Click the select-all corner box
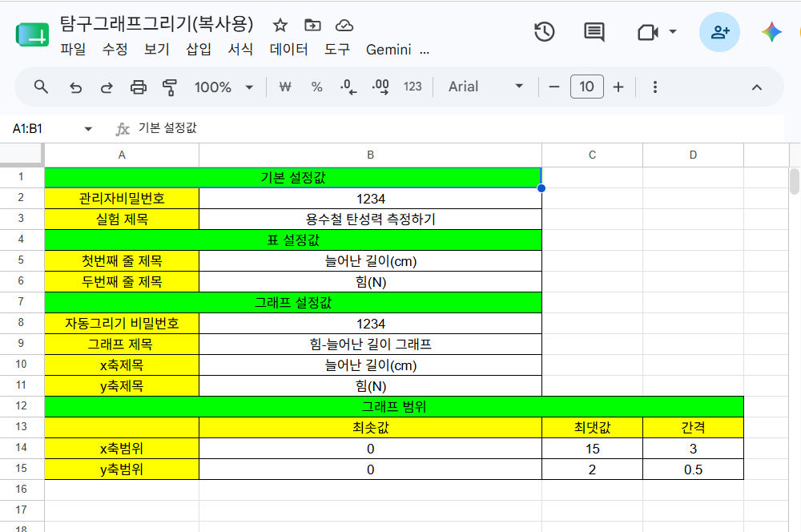Screen dimensions: 801x532 [21, 155]
